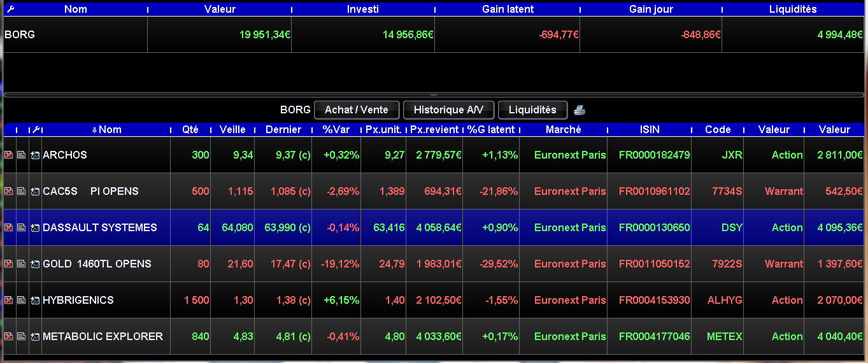Image resolution: width=868 pixels, height=363 pixels.
Task: Click the red delete icon for DASSAULT SYSTEMES
Action: pyautogui.click(x=9, y=227)
